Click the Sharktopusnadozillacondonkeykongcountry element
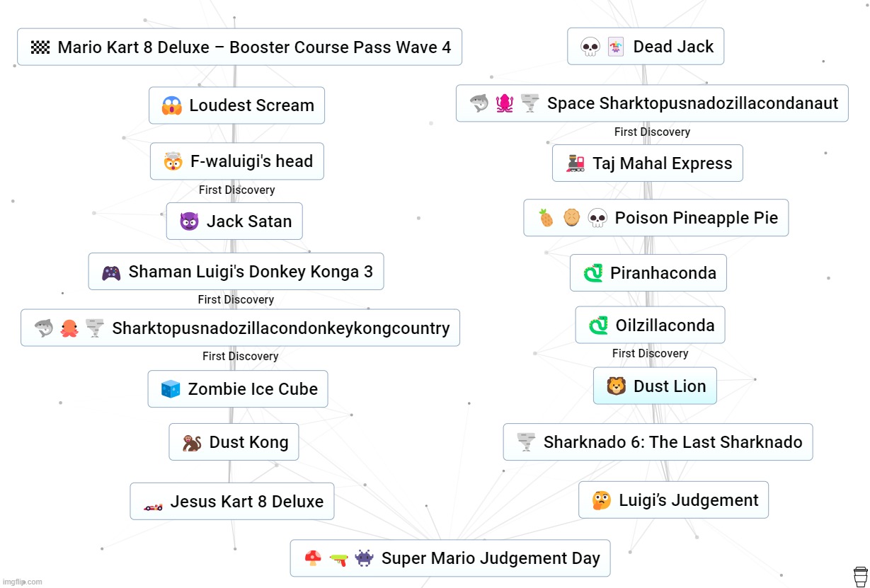Image resolution: width=870 pixels, height=588 pixels. coord(240,328)
